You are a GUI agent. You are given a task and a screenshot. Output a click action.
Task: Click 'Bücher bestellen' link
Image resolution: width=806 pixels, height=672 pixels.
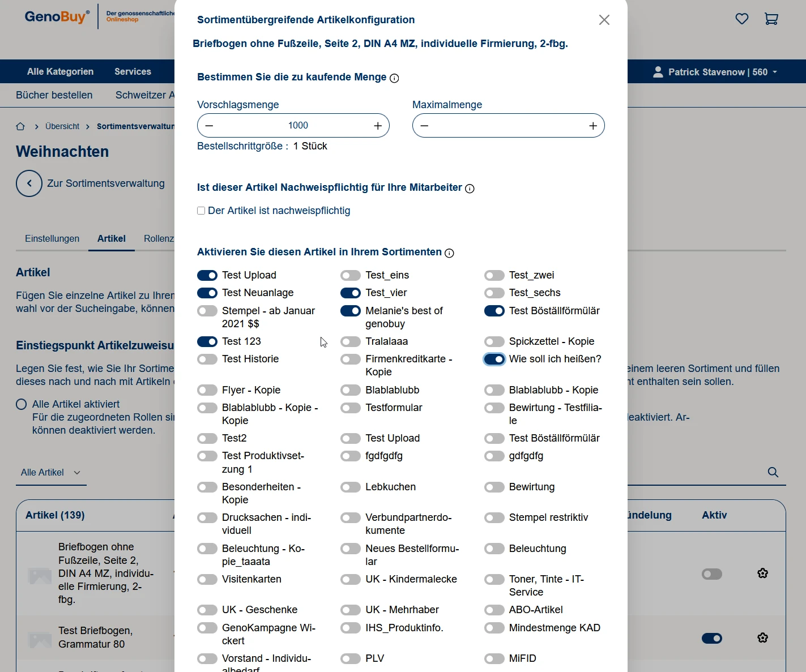coord(54,95)
